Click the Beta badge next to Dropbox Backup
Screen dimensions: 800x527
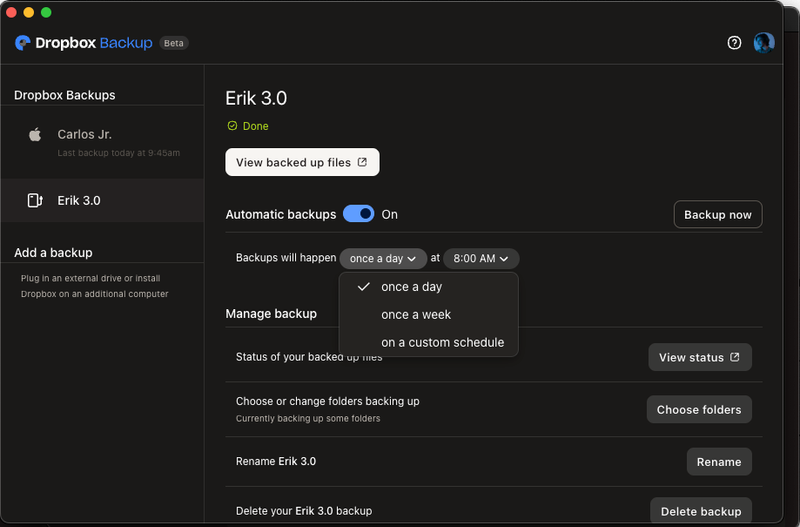pos(174,43)
